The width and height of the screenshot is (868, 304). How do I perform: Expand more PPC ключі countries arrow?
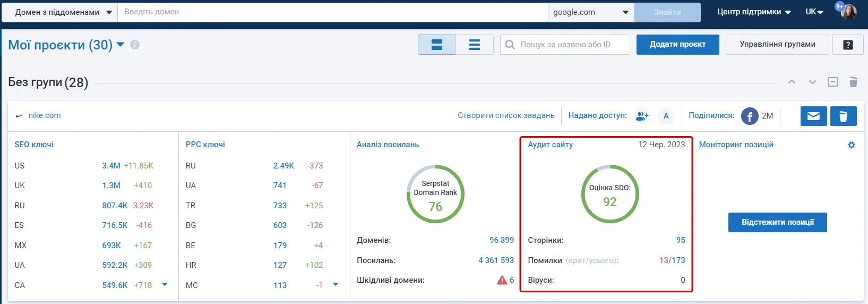[336, 284]
